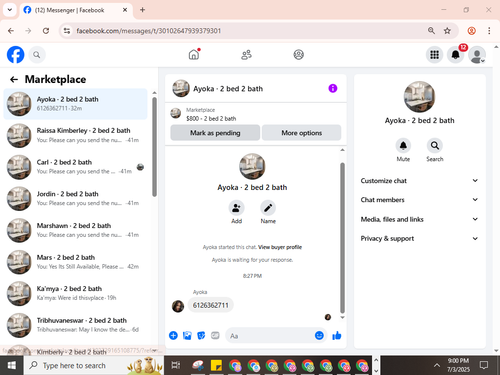
Task: Click large Ayoka listing thumbnail in right panel
Action: [419, 97]
